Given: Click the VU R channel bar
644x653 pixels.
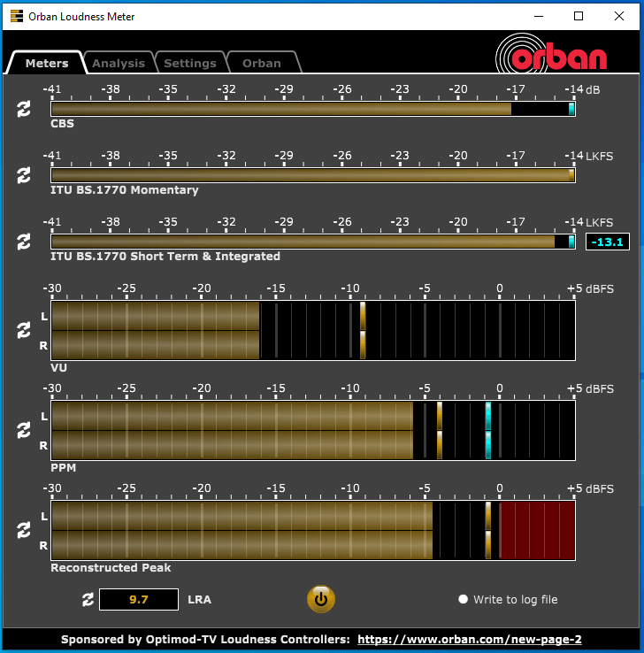Looking at the screenshot, I should 313,345.
